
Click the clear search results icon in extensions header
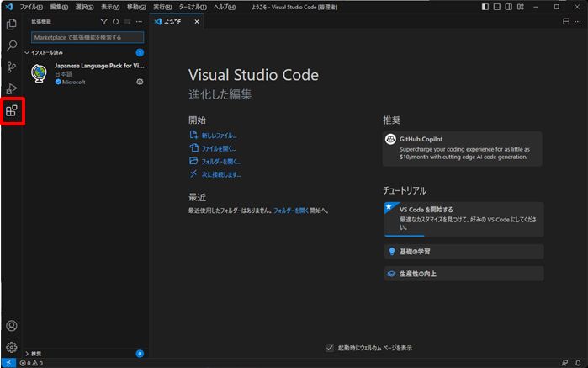point(128,22)
